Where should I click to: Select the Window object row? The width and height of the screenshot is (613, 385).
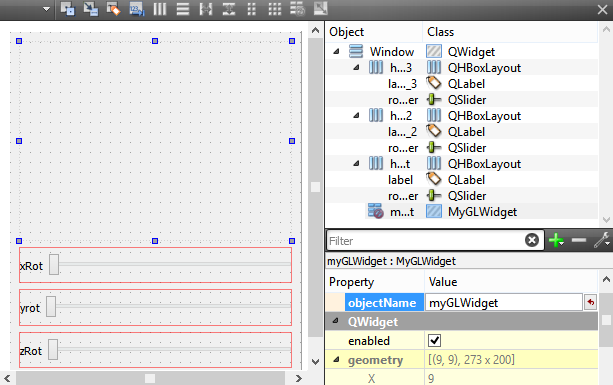tap(461, 52)
